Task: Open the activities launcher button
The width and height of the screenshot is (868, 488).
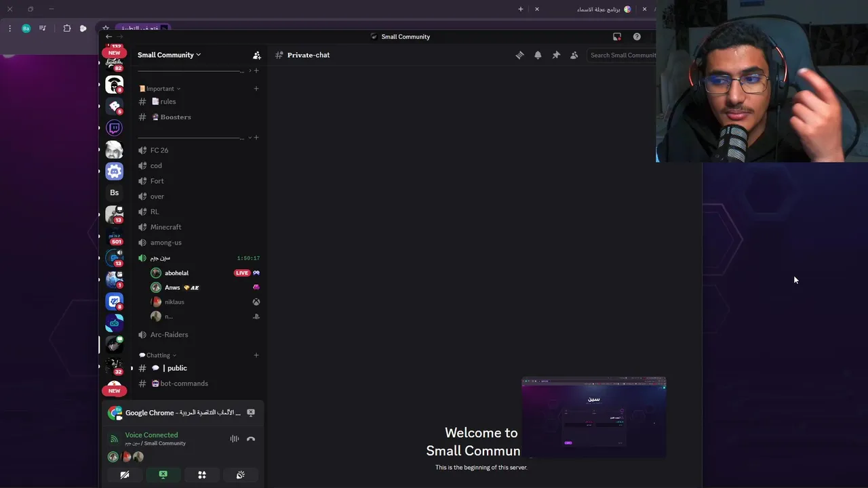Action: click(202, 475)
